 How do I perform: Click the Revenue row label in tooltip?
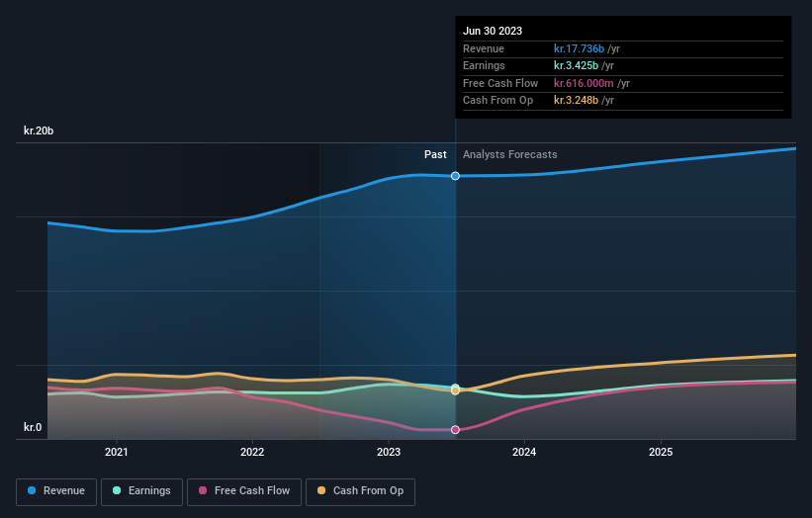coord(484,48)
